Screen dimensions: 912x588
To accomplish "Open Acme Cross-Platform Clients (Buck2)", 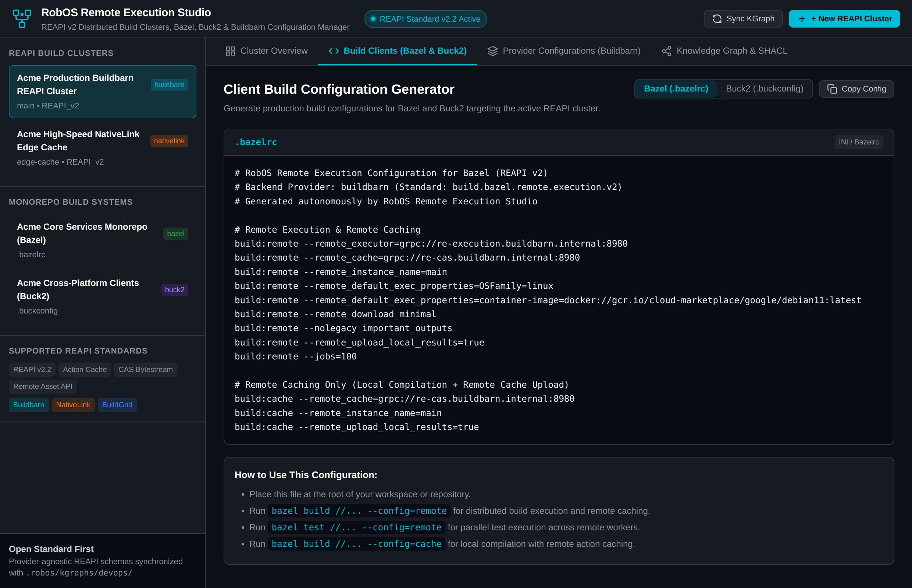I will point(102,297).
